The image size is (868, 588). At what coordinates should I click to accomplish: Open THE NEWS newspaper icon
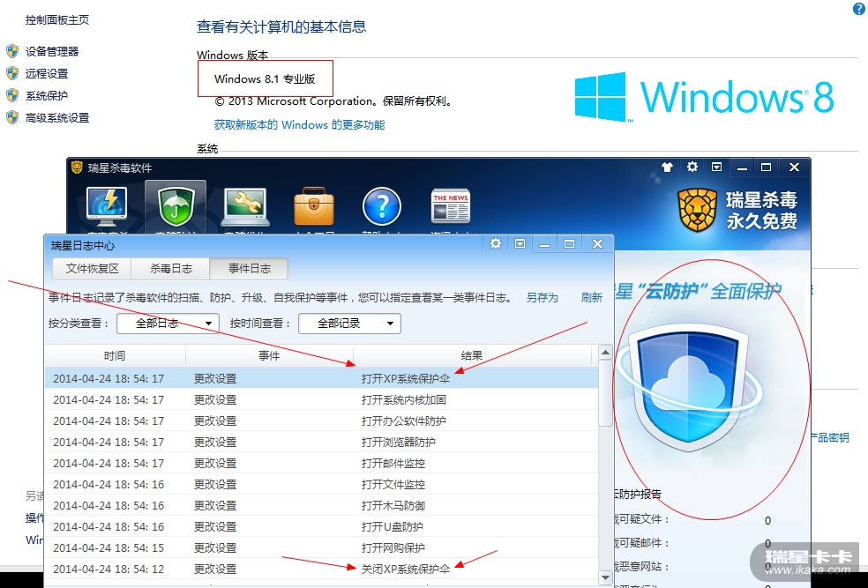tap(451, 206)
